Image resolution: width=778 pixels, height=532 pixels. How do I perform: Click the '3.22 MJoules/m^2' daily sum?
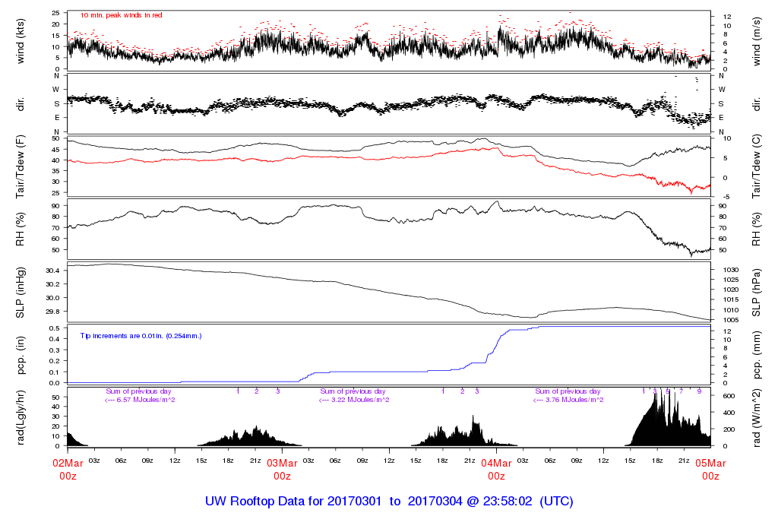(359, 400)
